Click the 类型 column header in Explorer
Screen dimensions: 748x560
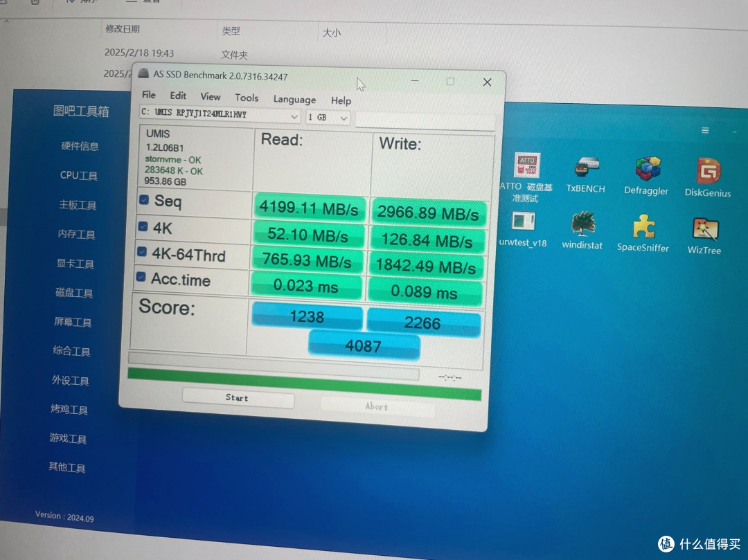click(231, 31)
